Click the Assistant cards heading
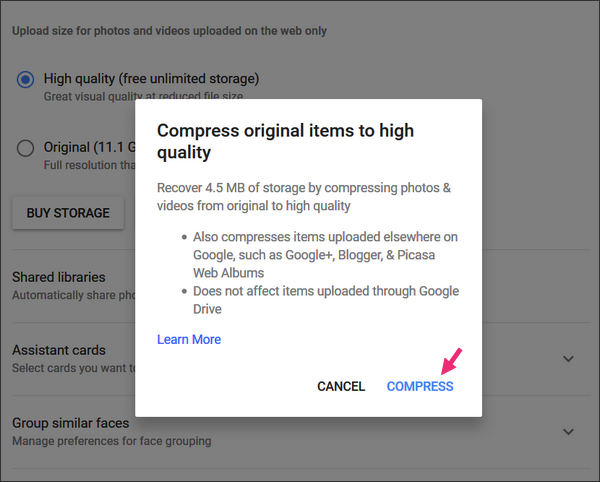The image size is (600, 482). (x=59, y=350)
